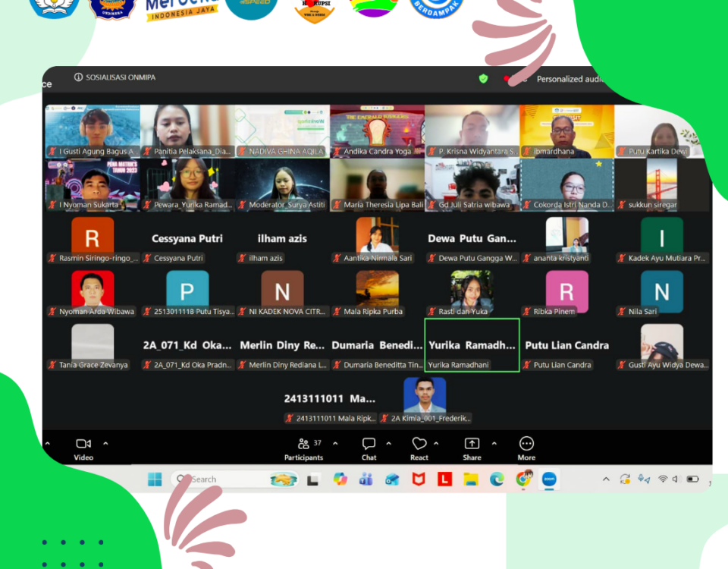Screen dimensions: 728x569
Task: Show hidden icons in system tray
Action: pos(606,479)
